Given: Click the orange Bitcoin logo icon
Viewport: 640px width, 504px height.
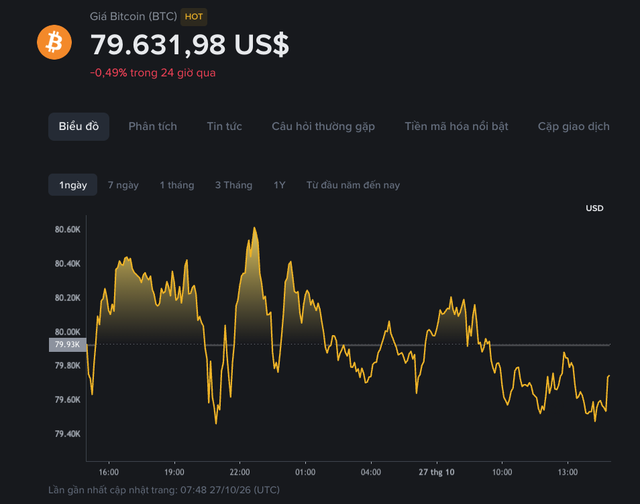Looking at the screenshot, I should point(54,42).
